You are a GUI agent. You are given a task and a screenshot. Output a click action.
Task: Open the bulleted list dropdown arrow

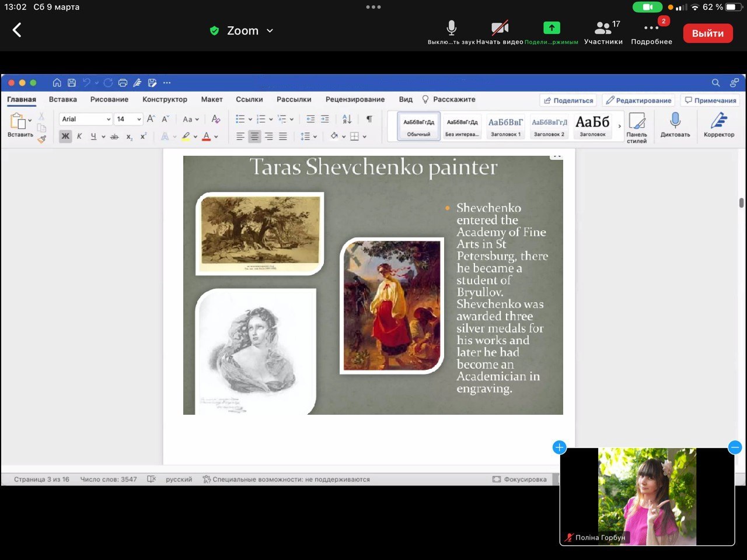click(250, 120)
